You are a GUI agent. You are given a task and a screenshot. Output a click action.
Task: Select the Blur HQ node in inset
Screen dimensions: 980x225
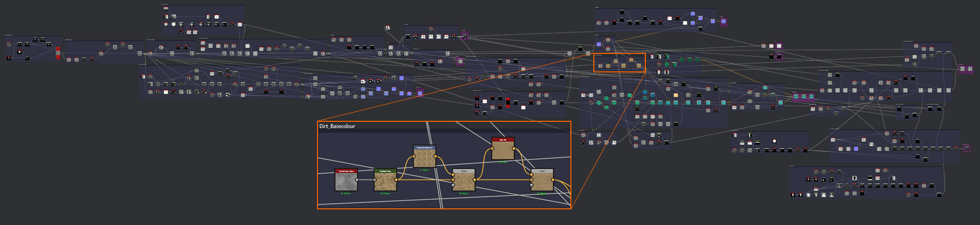(x=503, y=149)
